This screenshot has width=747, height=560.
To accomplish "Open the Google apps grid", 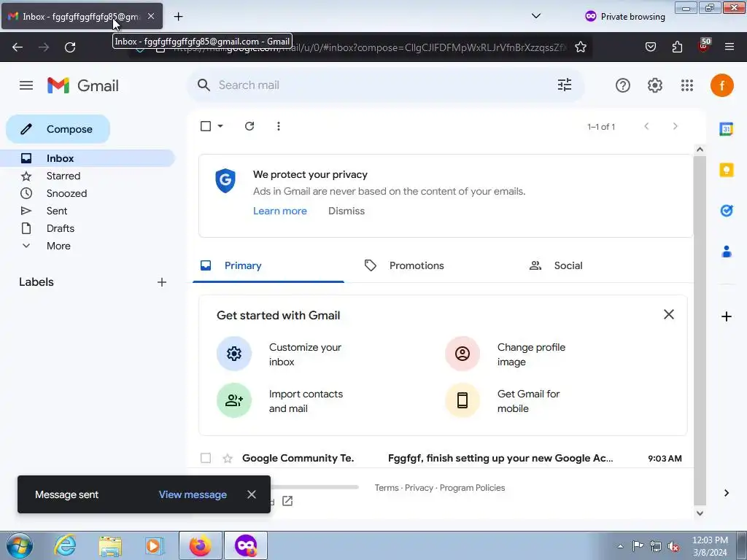I will 687,85.
